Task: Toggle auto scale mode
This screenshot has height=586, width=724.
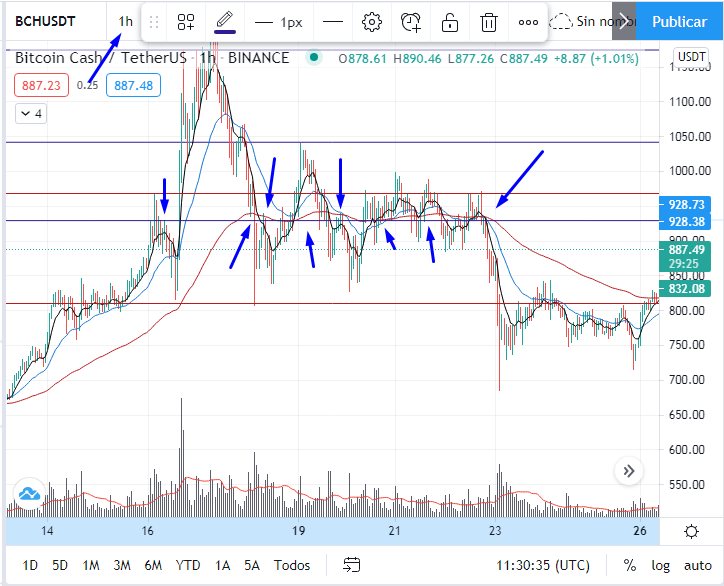Action: click(698, 565)
